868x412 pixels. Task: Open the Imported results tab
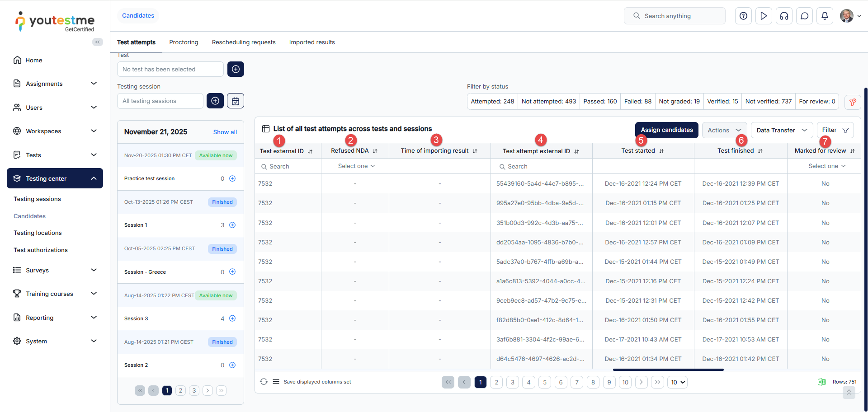(312, 42)
